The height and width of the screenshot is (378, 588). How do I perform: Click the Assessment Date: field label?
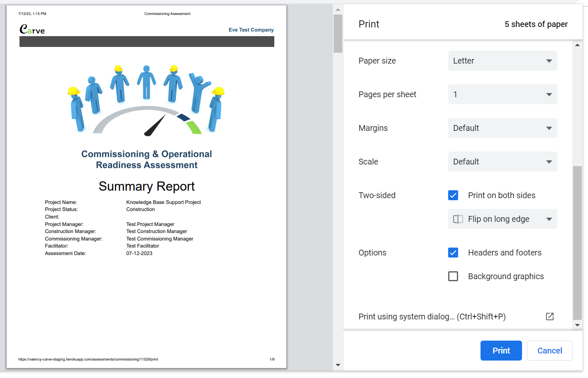coord(65,253)
